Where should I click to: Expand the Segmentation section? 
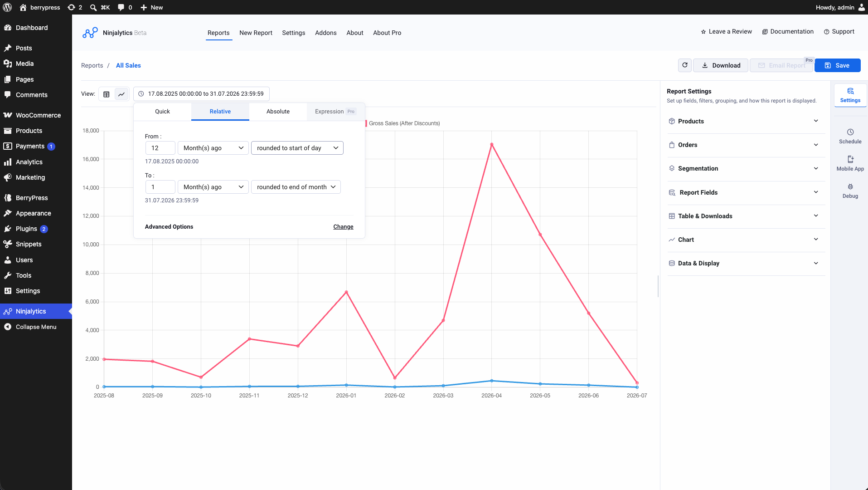tap(746, 168)
